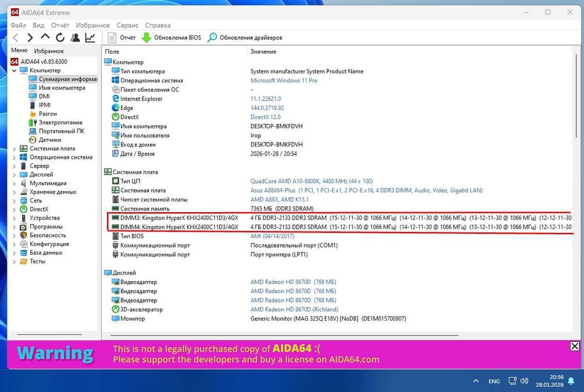Screen dimensions: 584x392
Task: Click the horizontal scrollbar of details pane
Action: pyautogui.click(x=284, y=335)
